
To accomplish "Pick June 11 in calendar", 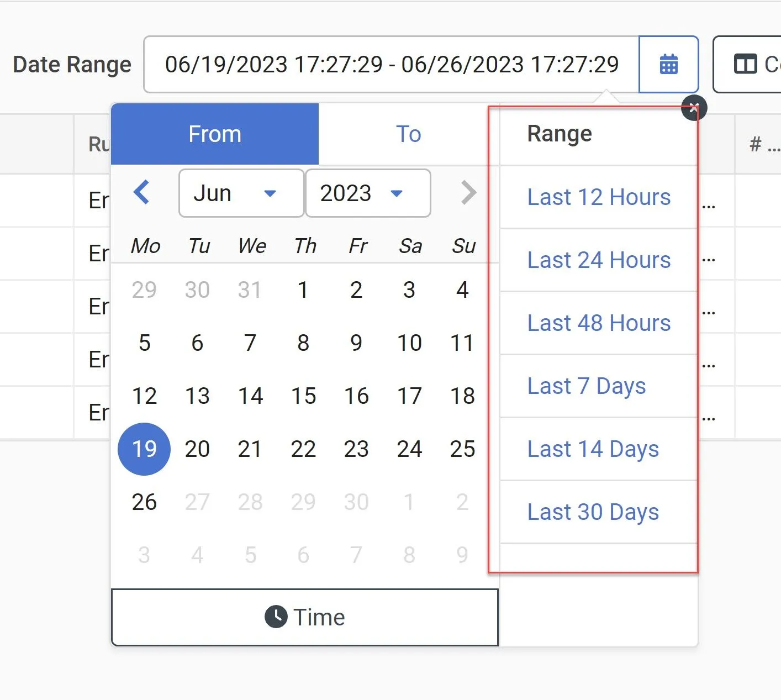I will [x=462, y=343].
